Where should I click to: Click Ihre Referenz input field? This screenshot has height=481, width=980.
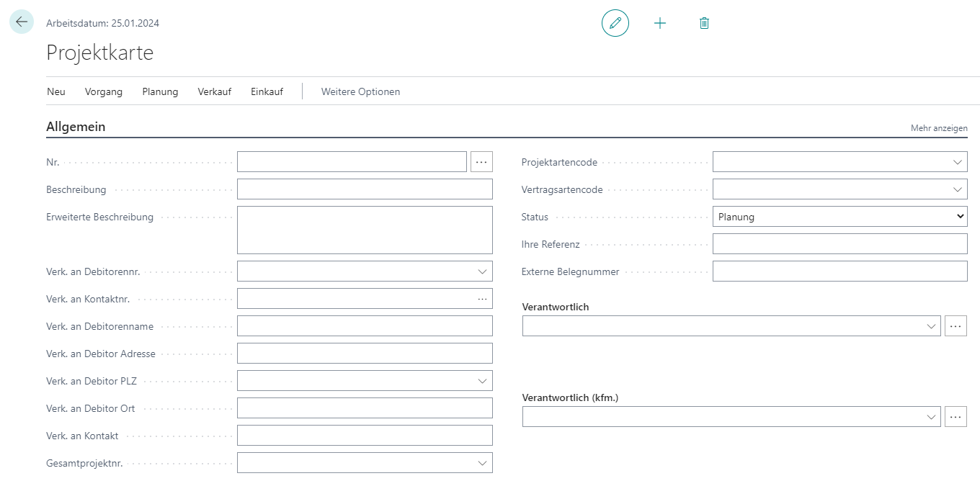point(840,244)
